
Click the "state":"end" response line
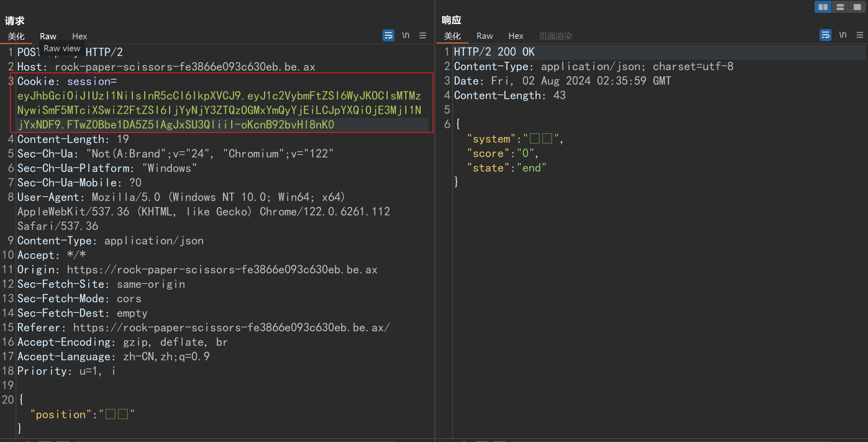pos(507,168)
